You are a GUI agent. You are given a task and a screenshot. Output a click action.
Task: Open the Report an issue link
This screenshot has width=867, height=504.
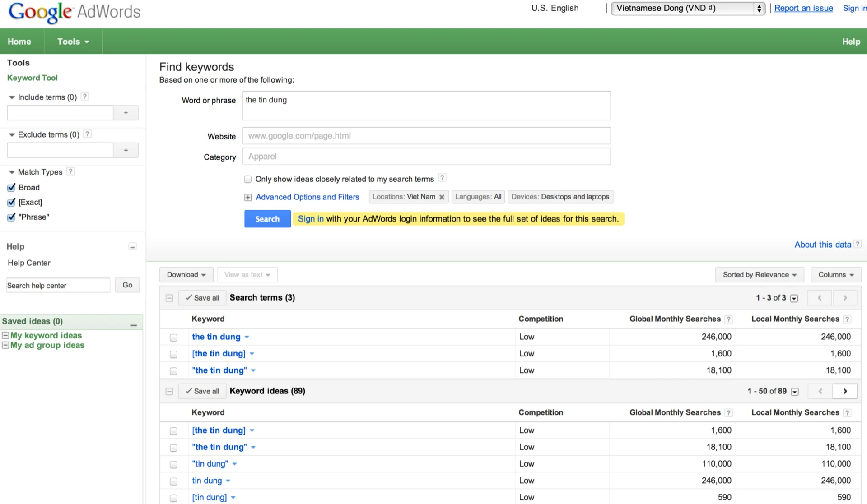[x=803, y=8]
